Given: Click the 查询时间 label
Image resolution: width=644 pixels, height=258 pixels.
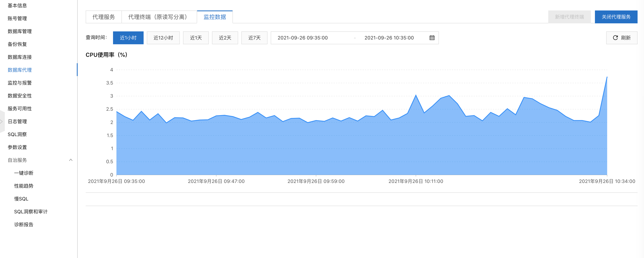Looking at the screenshot, I should click(96, 38).
